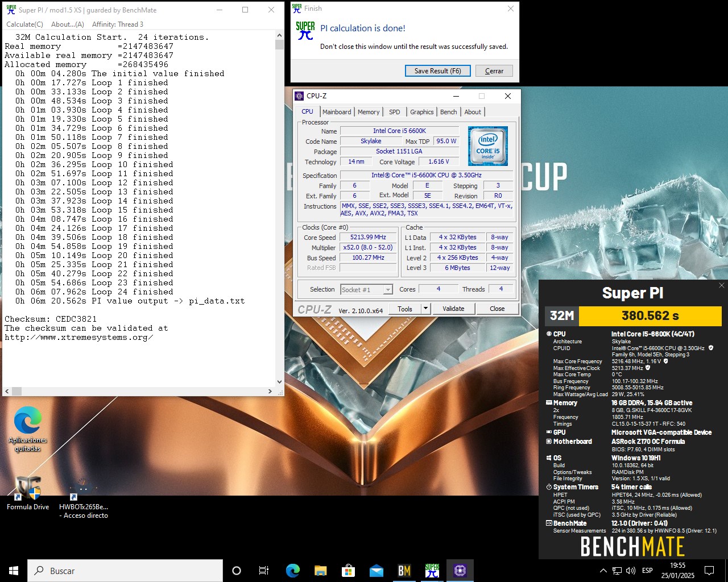Click the Intel Core i5 6600K name field
This screenshot has width=728, height=582.
pyautogui.click(x=399, y=131)
